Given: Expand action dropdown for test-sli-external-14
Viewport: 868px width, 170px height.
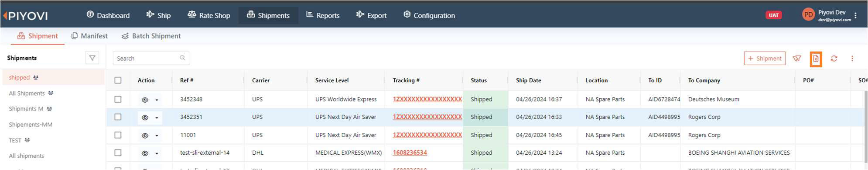Looking at the screenshot, I should pyautogui.click(x=157, y=153).
